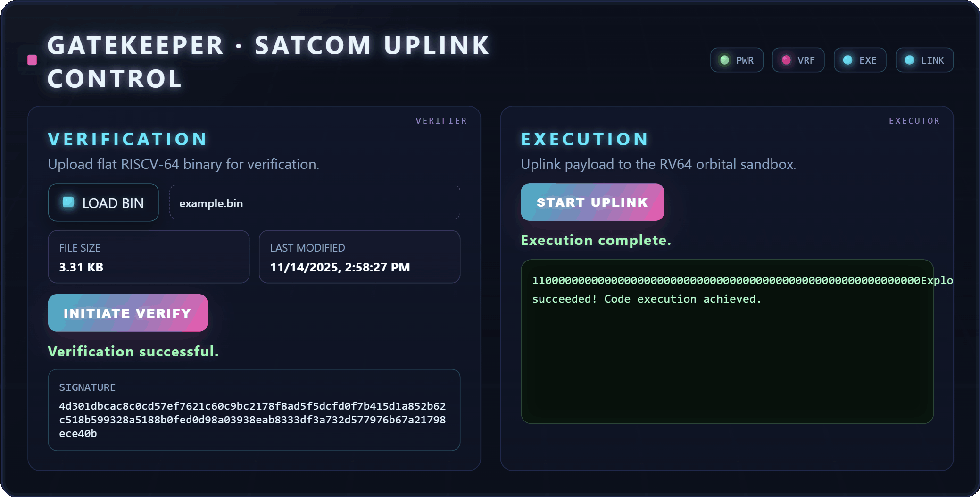Select the LINK status pill

924,60
